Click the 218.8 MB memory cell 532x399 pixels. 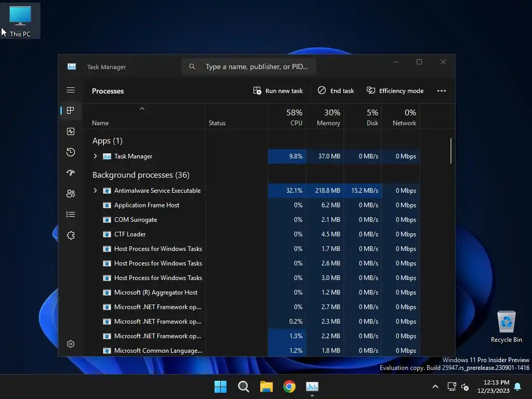[325, 191]
